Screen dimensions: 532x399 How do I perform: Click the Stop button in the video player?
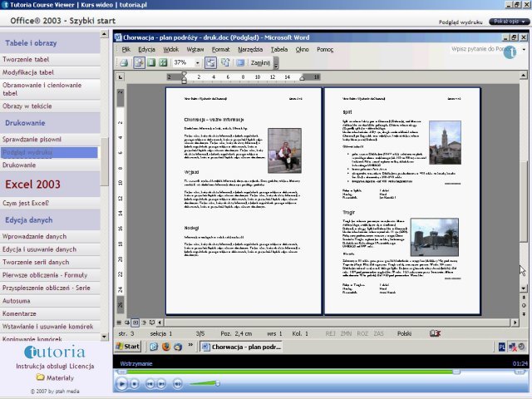point(136,384)
